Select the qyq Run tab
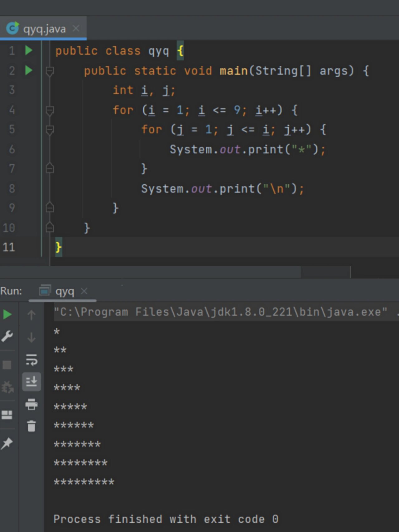This screenshot has height=532, width=399. coord(64,291)
